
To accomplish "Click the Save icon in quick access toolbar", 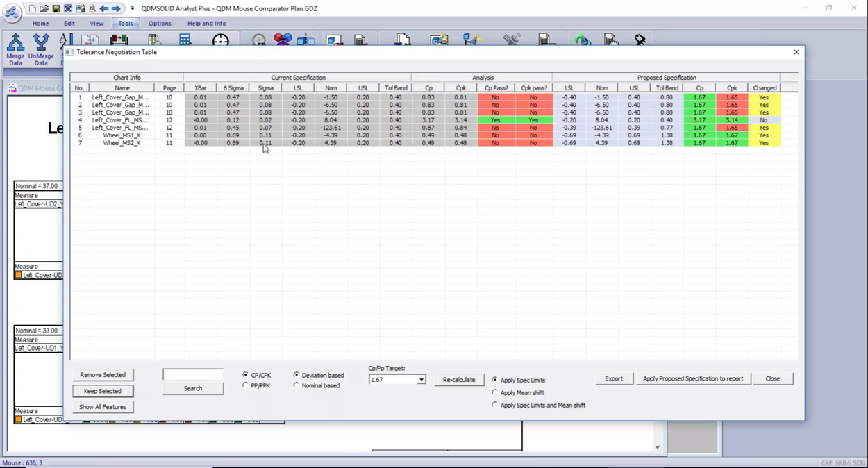I will [56, 8].
